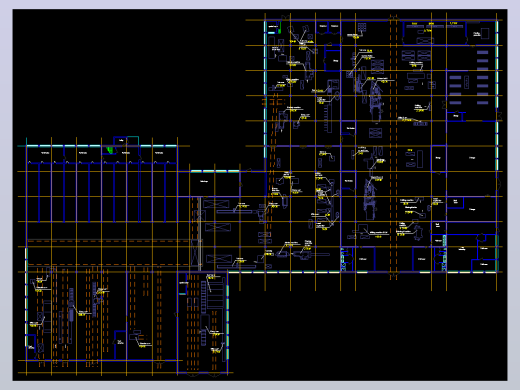Select the green marker at right building's top-left corner
The width and height of the screenshot is (520, 390).
(x=280, y=27)
